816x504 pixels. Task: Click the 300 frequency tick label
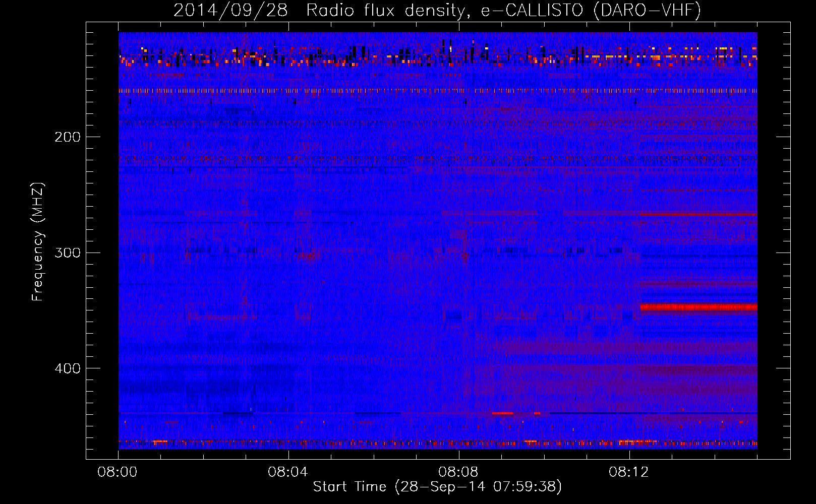[x=68, y=253]
